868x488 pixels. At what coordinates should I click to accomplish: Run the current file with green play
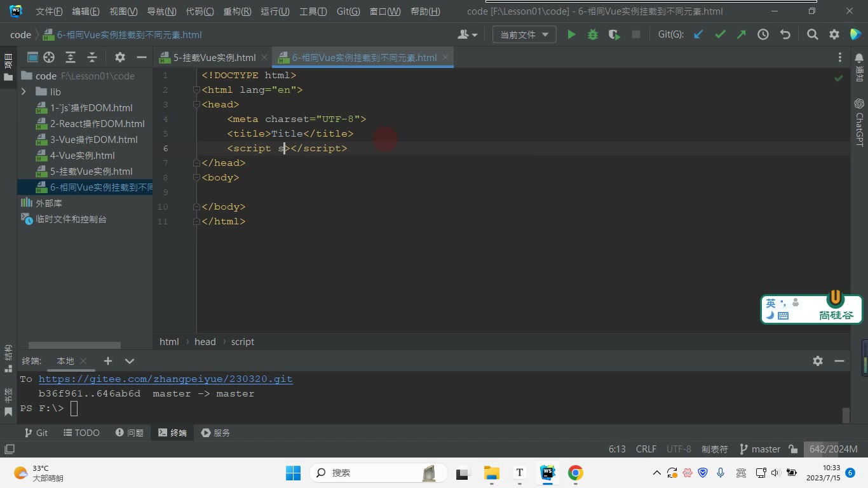pos(571,35)
